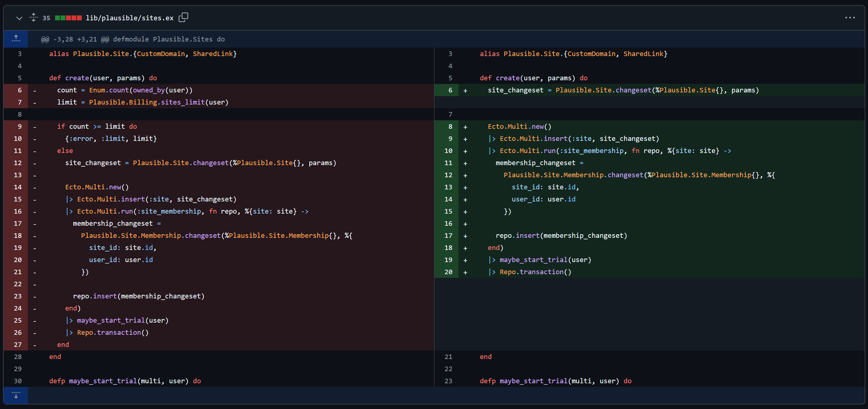Click left line 30 'defp maybe_start_trial(multi, user) do'
Screen dimensions: 868x409
(x=125, y=381)
